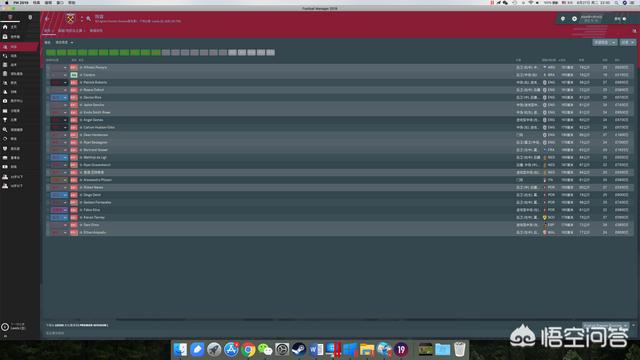Switch to the second tab under the club name
The height and width of the screenshot is (360, 640).
[x=70, y=31]
